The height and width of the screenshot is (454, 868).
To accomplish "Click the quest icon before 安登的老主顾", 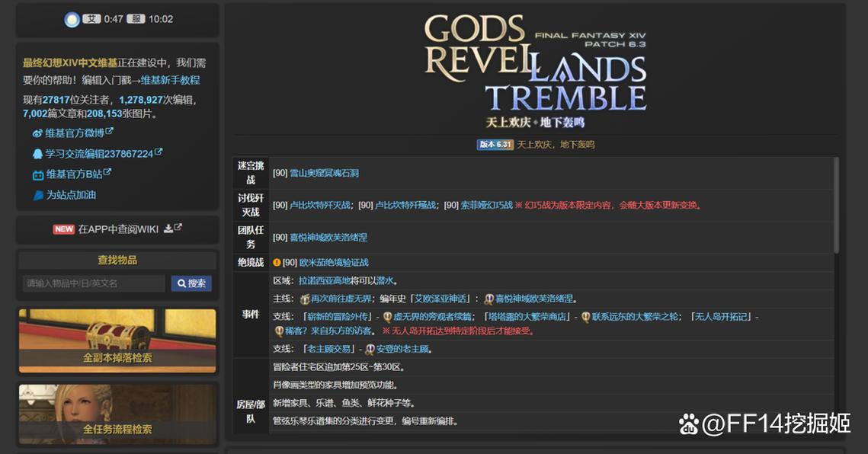I will [370, 350].
